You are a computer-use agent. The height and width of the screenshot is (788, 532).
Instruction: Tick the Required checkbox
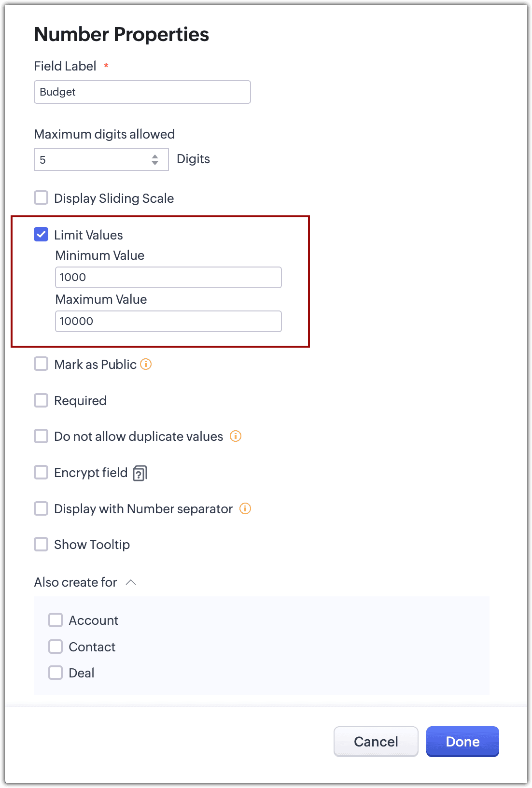coord(41,400)
